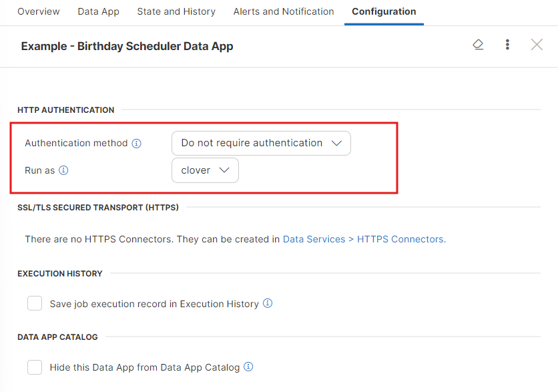Click the Birthday Scheduler Data App title
558x392 pixels.
(127, 46)
